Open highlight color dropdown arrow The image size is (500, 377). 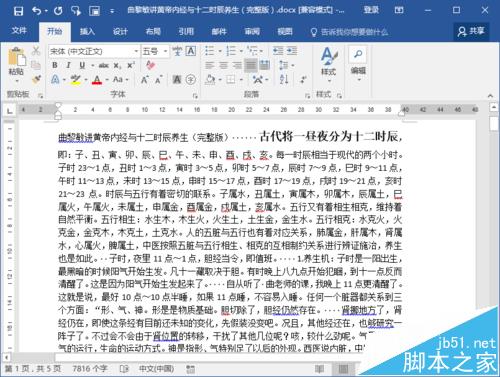click(86, 80)
